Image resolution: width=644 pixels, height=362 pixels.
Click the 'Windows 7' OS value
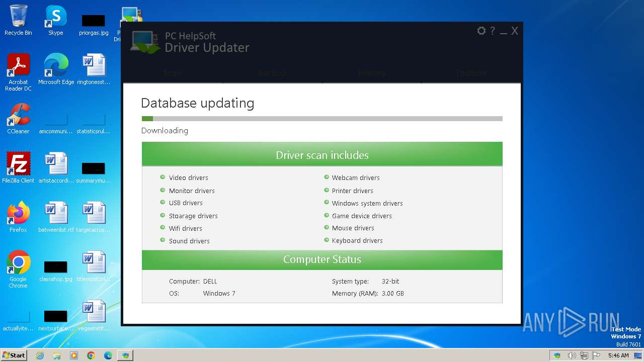click(219, 294)
